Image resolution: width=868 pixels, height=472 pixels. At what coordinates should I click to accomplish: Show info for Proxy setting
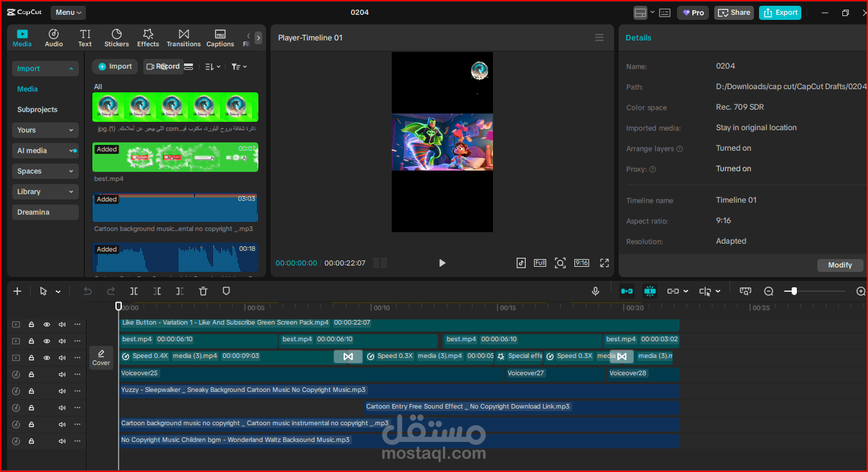(x=653, y=169)
